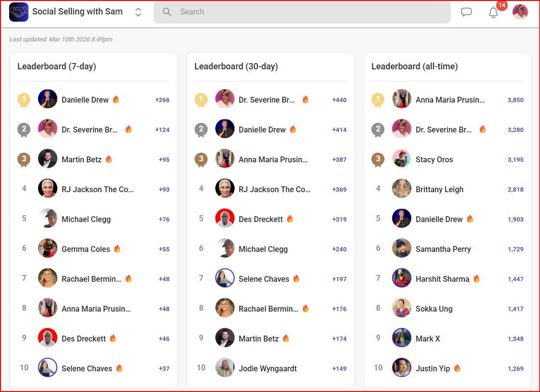Open Stacy Oros's profile
Image resolution: width=540 pixels, height=392 pixels.
(434, 160)
